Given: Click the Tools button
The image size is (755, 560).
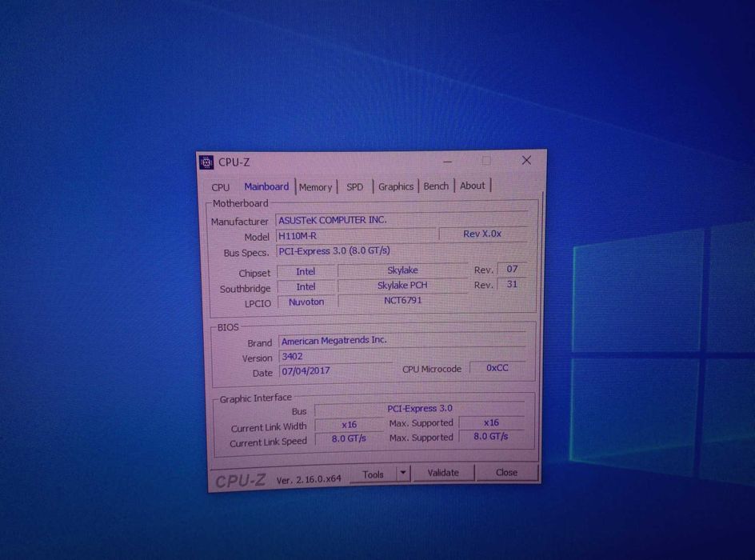Looking at the screenshot, I should coord(374,474).
